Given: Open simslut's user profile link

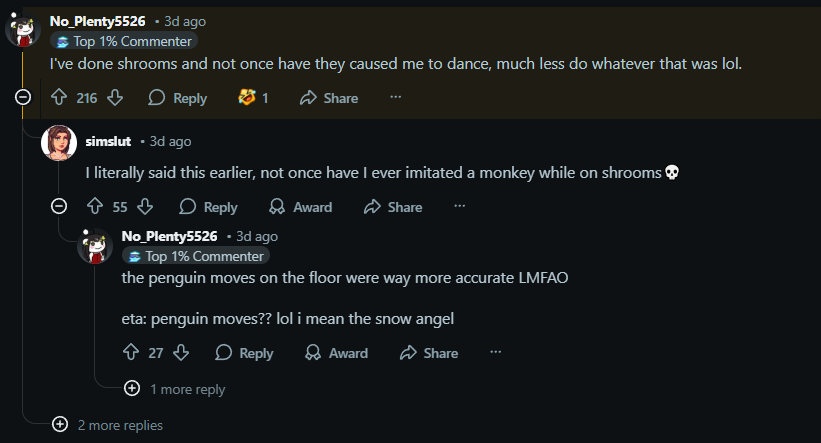Looking at the screenshot, I should [x=108, y=141].
